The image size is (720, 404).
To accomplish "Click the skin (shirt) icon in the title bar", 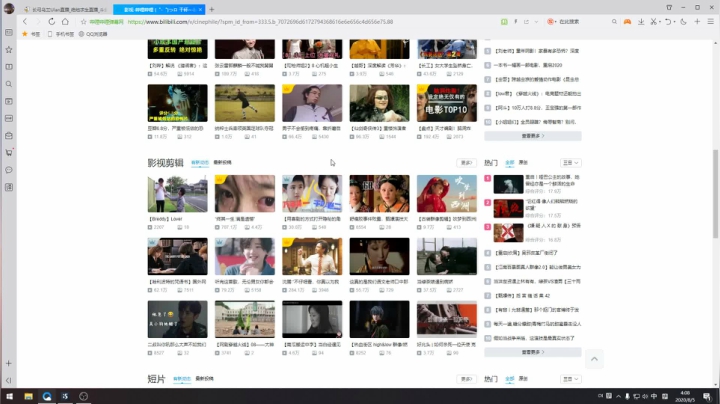I will (669, 7).
